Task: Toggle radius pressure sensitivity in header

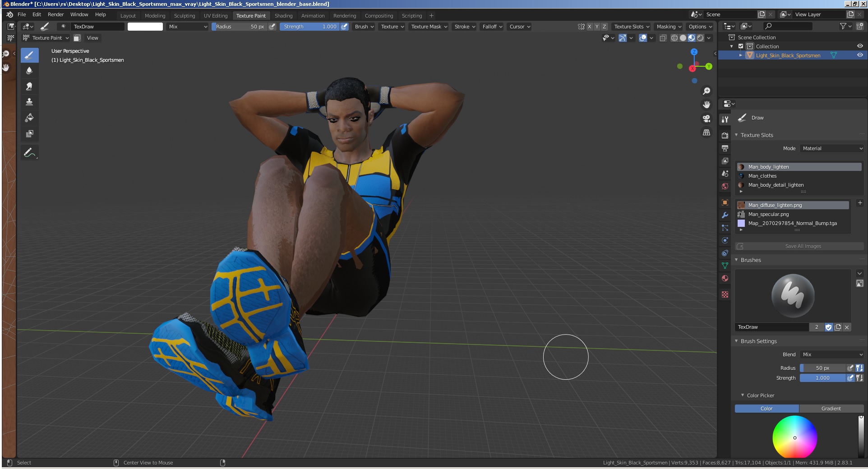Action: [x=272, y=27]
